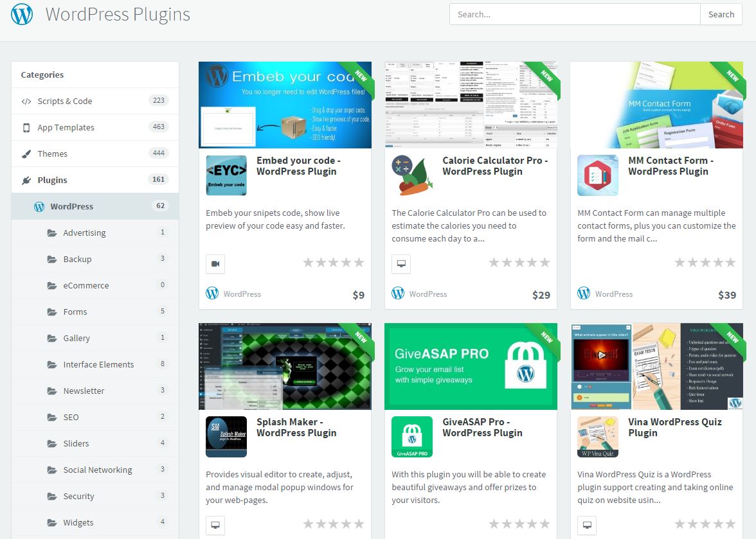Open the Calorie Calculator Pro plugin title

click(x=495, y=166)
